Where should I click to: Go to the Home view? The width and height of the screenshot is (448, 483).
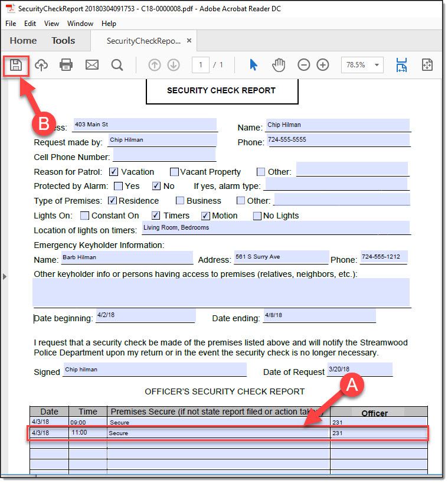[23, 41]
